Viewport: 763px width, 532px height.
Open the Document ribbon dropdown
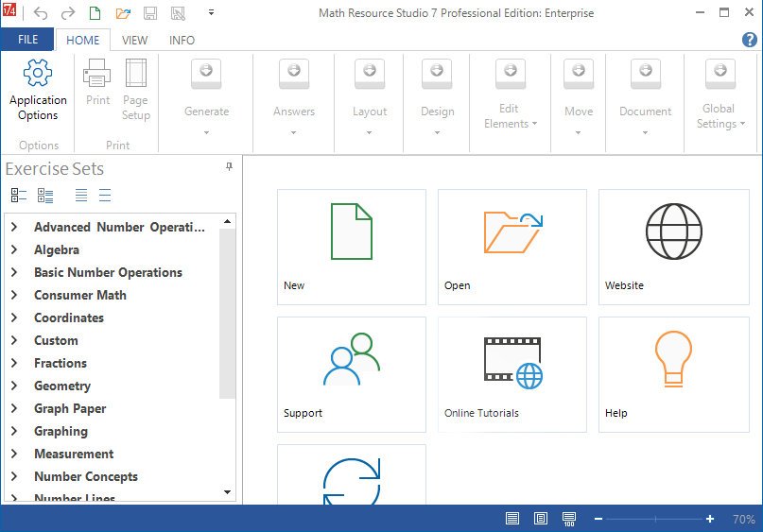coord(645,97)
